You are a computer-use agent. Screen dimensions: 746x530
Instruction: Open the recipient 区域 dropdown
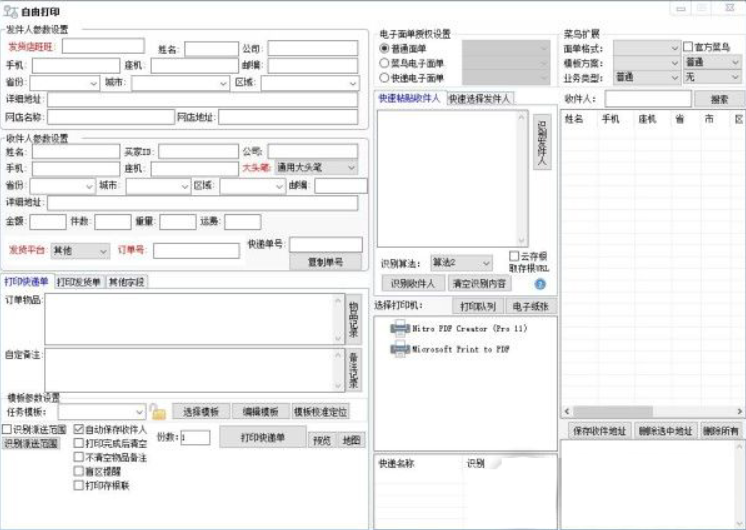tap(252, 186)
